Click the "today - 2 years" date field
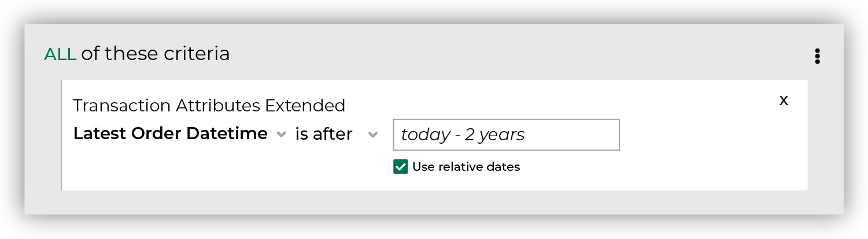This screenshot has height=239, width=868. [x=506, y=135]
